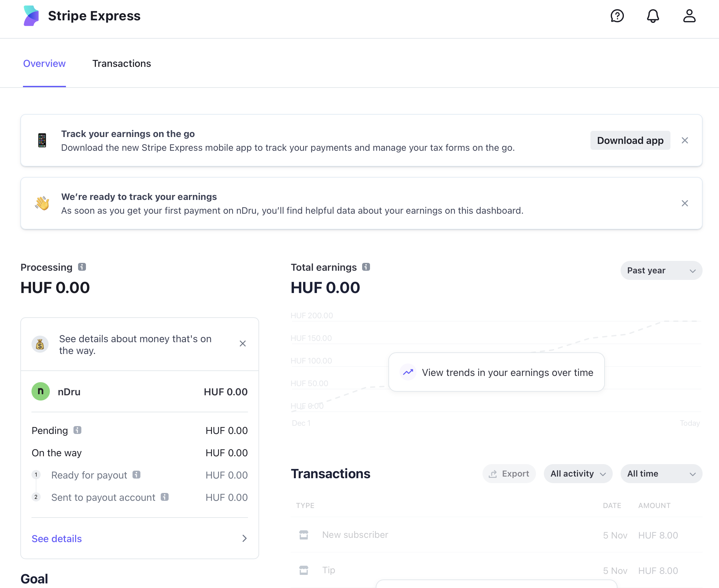This screenshot has width=719, height=588.
Task: Click info icon next to Processing
Action: point(82,267)
